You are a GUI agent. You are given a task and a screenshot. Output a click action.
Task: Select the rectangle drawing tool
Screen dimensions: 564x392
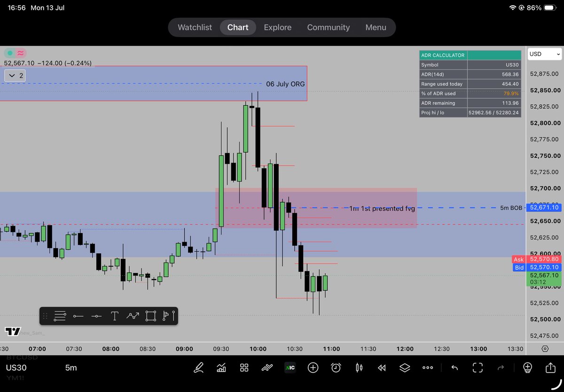pos(150,316)
